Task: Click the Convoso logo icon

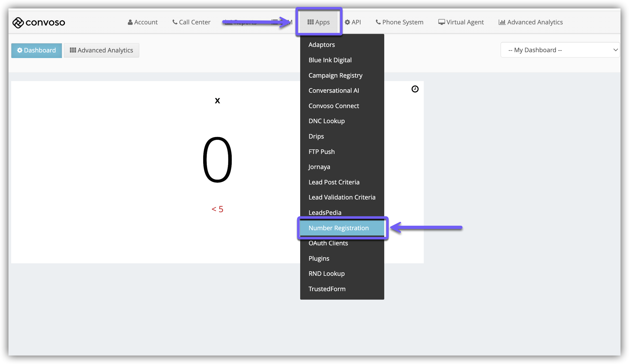Action: (x=18, y=23)
